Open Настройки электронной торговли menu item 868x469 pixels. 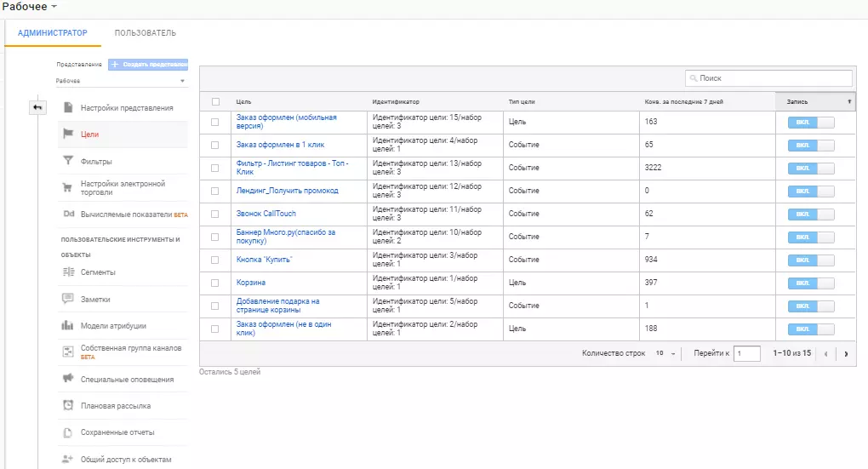(123, 188)
